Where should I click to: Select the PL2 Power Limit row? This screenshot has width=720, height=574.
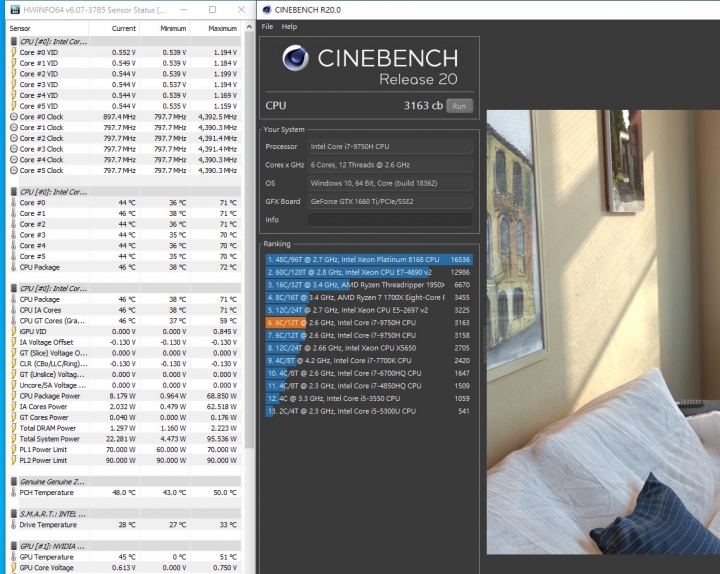125,460
